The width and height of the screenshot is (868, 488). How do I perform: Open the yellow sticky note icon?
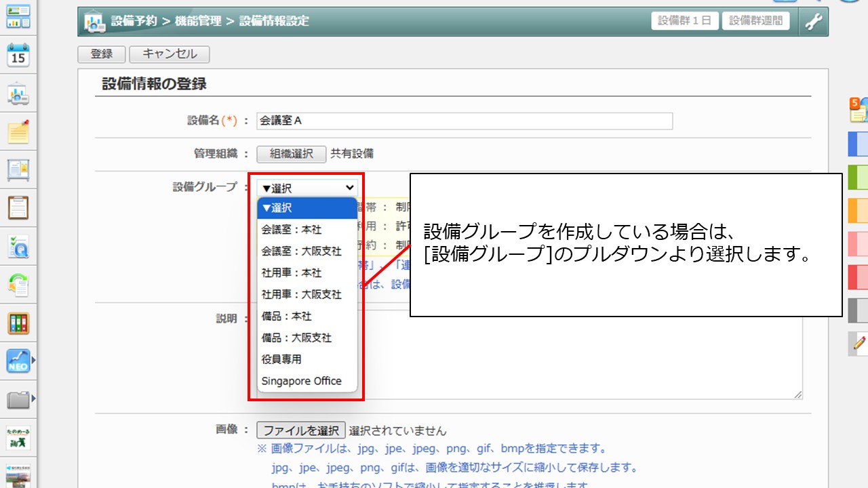pyautogui.click(x=18, y=131)
